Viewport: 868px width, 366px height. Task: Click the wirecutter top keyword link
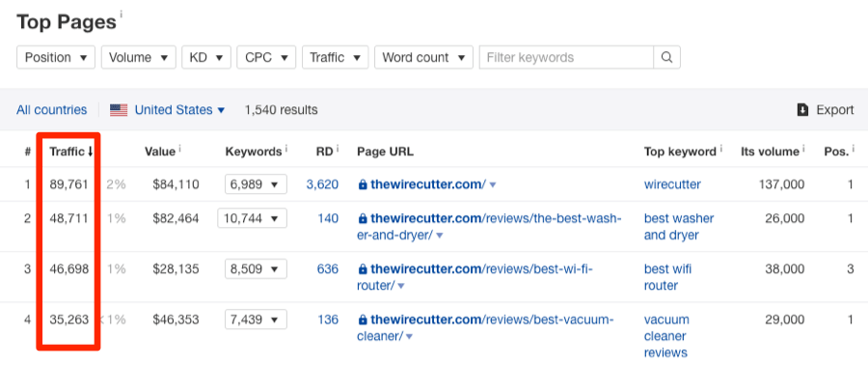672,184
